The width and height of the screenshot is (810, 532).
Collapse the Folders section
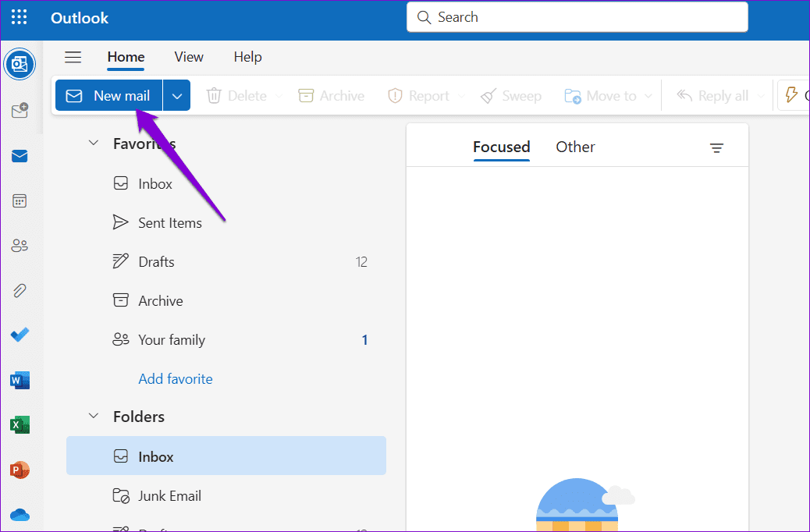coord(93,416)
